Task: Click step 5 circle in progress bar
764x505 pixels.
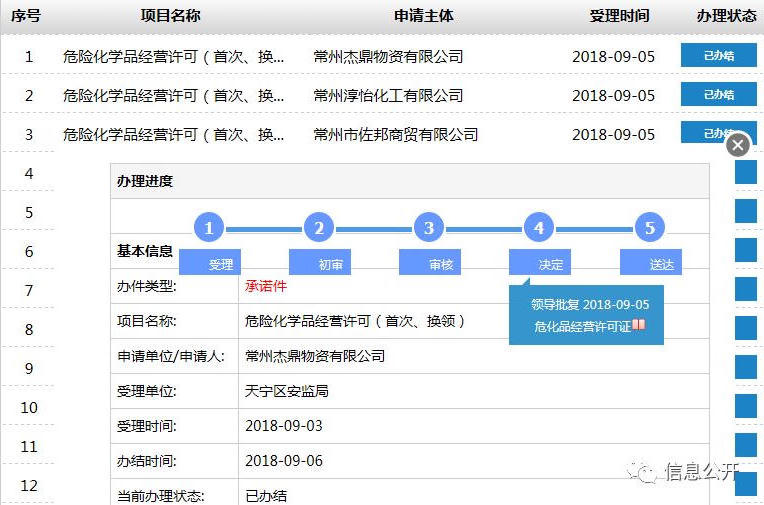Action: [650, 228]
